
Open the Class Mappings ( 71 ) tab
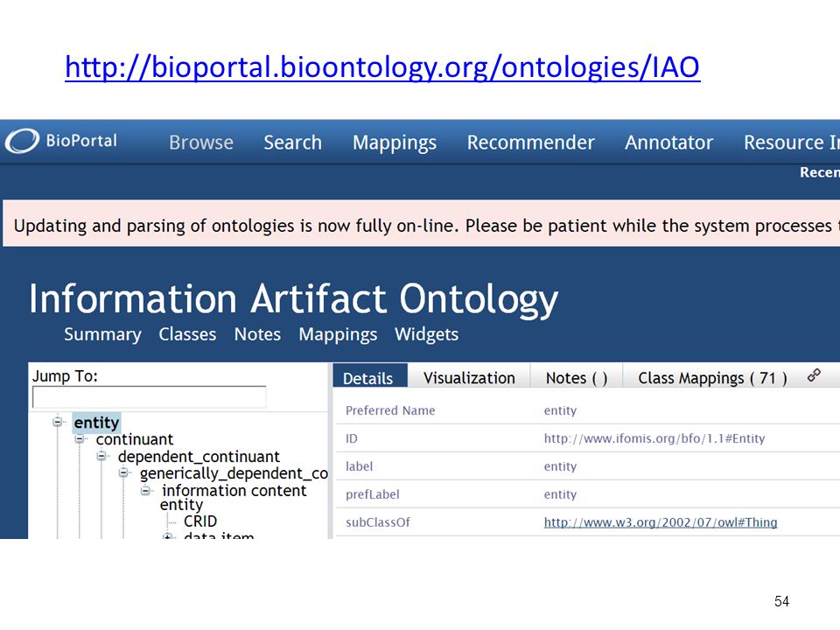pyautogui.click(x=712, y=378)
